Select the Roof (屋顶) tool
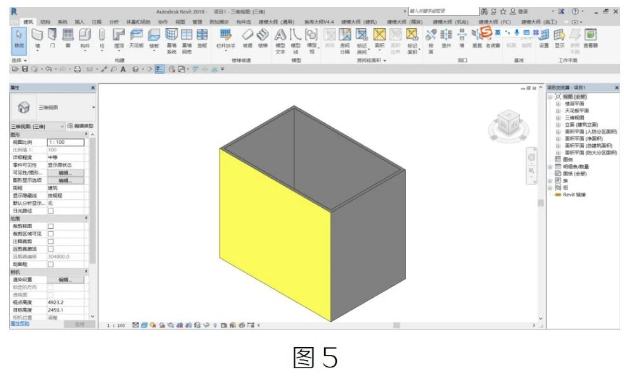 [119, 39]
